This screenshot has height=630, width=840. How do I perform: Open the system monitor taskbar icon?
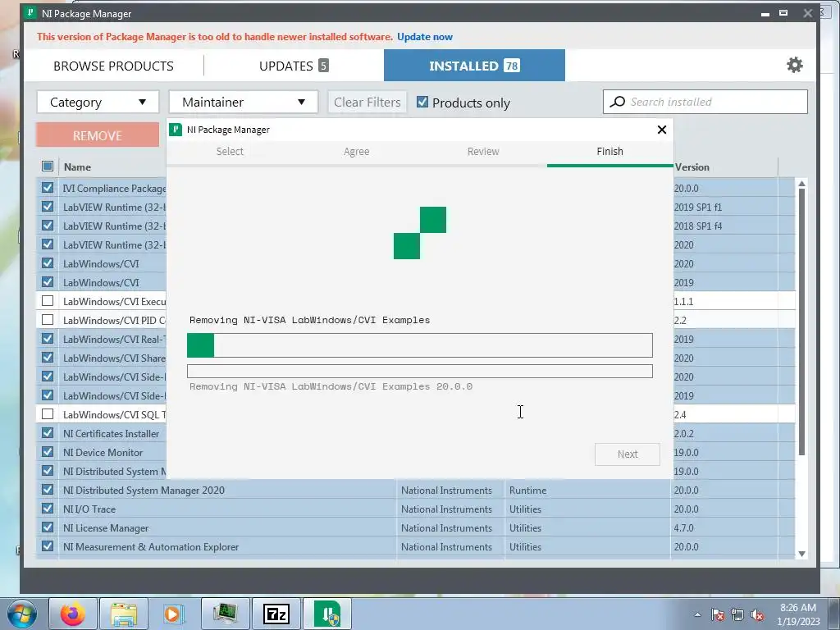[225, 614]
